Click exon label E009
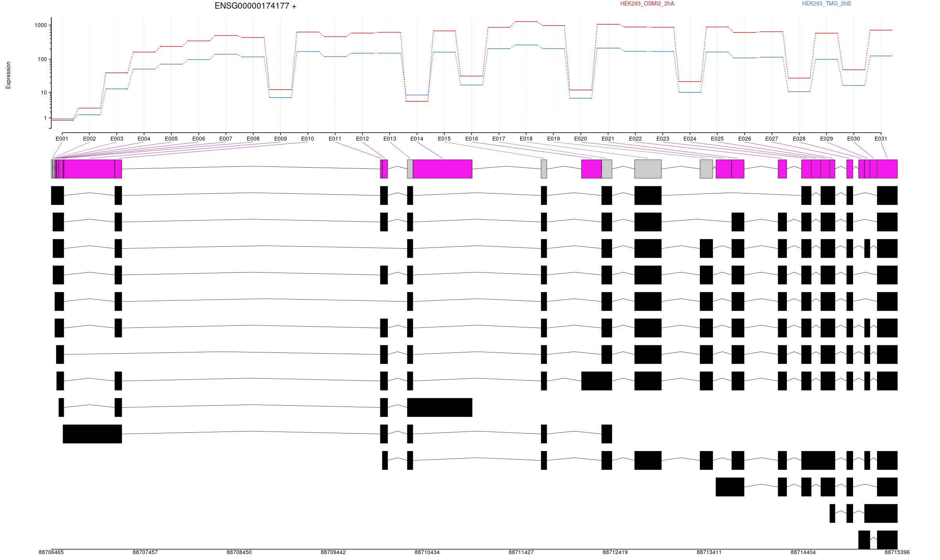Screen dimensions: 940x560 click(x=280, y=139)
